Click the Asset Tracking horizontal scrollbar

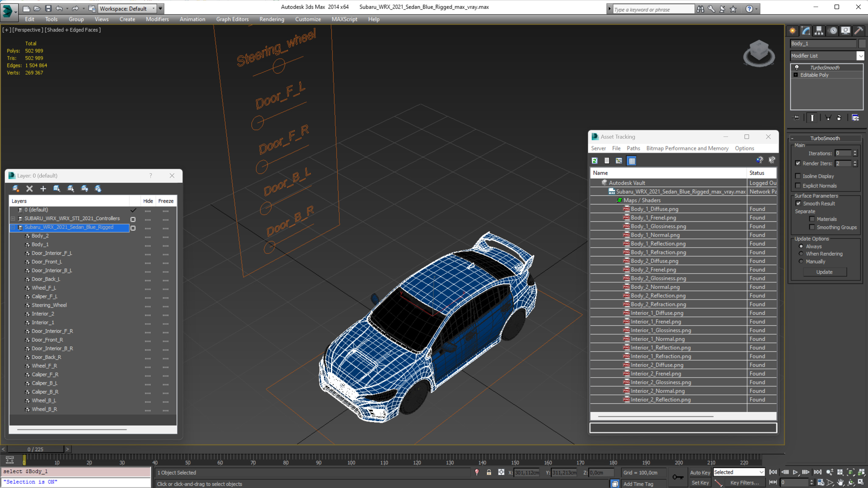[655, 416]
